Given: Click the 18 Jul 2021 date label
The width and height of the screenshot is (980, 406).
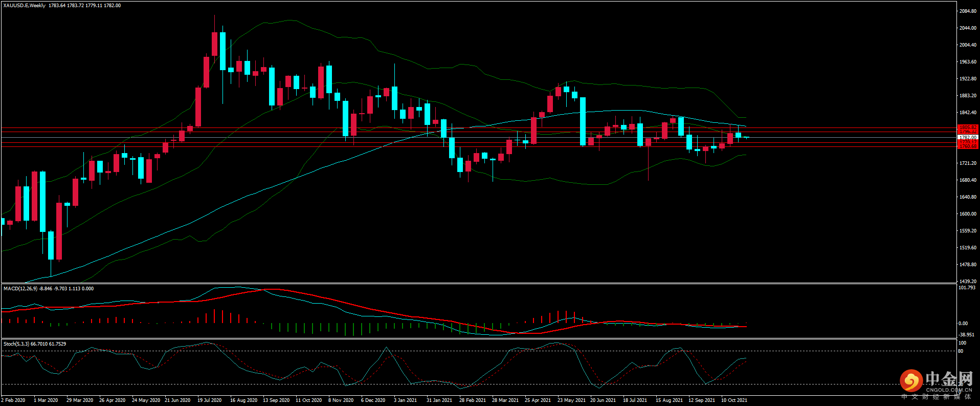Looking at the screenshot, I should point(635,400).
